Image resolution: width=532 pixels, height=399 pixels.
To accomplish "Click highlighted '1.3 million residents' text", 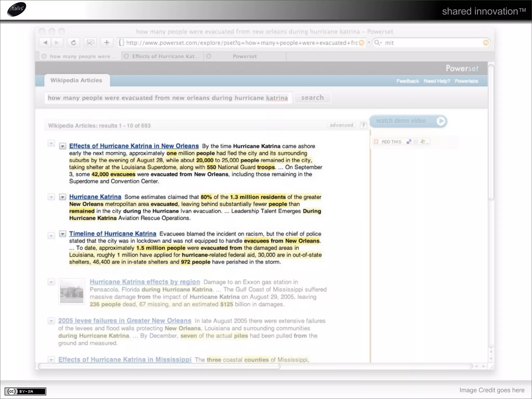I will 258,197.
